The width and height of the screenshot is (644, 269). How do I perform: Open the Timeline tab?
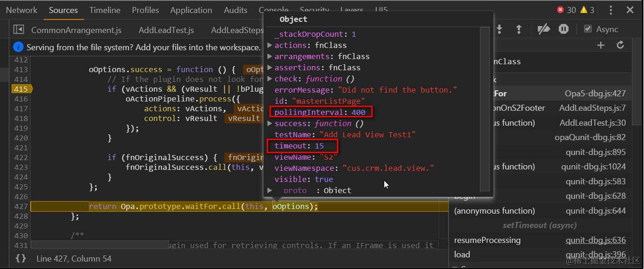105,10
